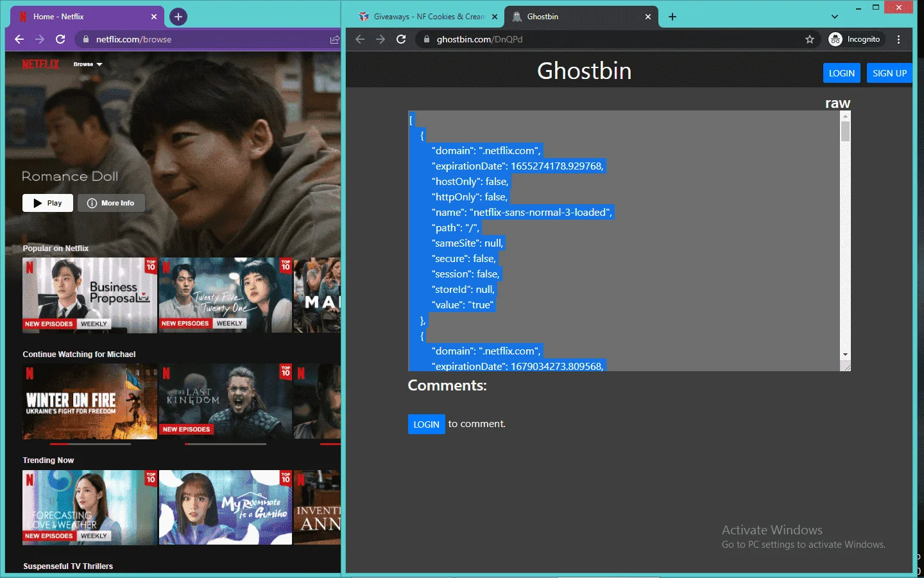Click the paste scrollbar down arrow
The height and width of the screenshot is (578, 924).
pyautogui.click(x=845, y=355)
